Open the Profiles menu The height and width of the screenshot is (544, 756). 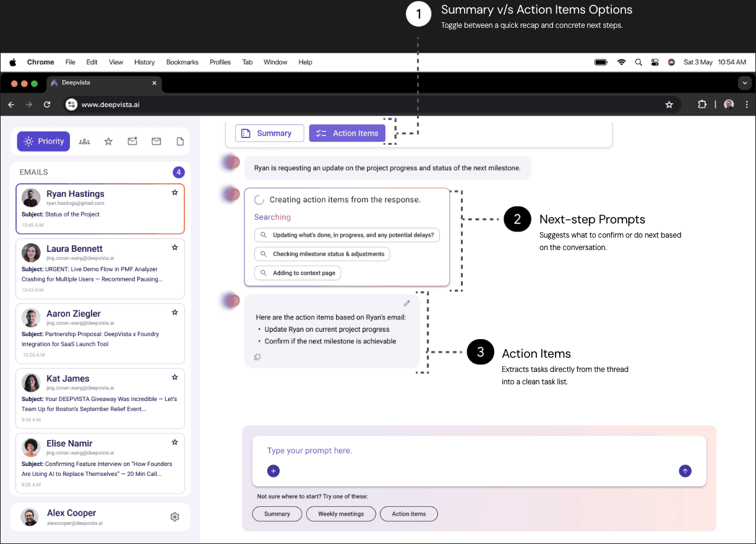220,62
